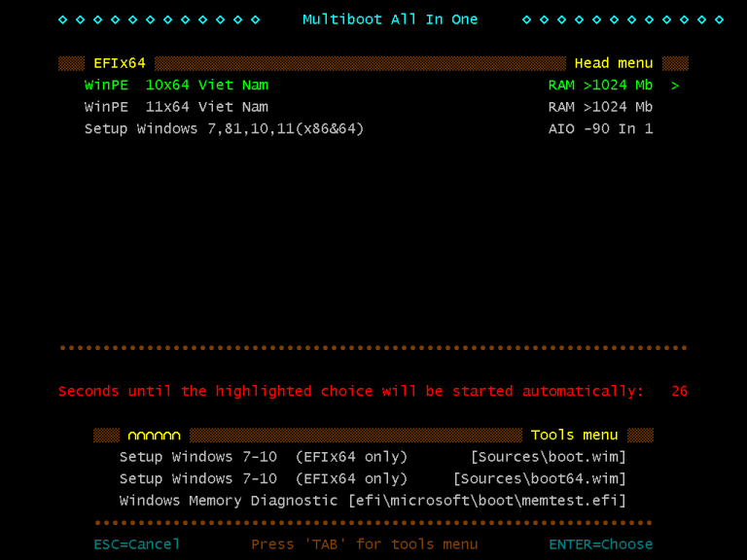This screenshot has height=560, width=747.
Task: Click the 'Multiboot All In One' title
Action: coord(390,19)
